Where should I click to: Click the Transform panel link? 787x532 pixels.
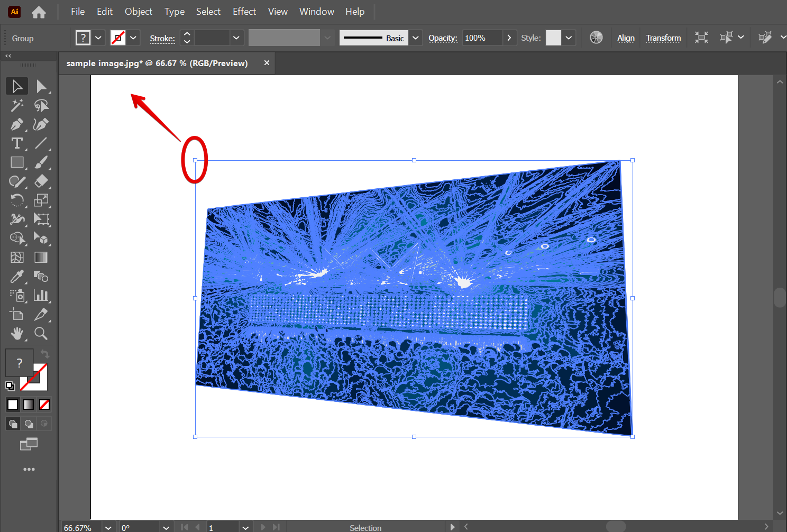663,38
